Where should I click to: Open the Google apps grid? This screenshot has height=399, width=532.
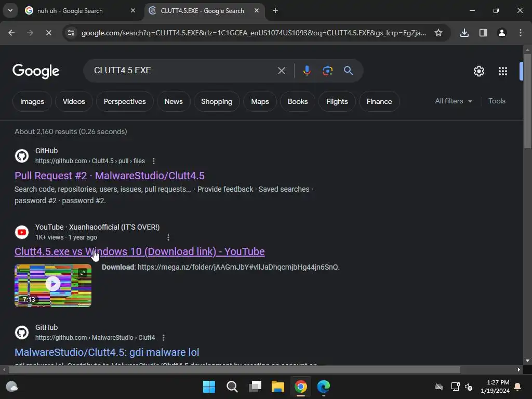tap(502, 71)
